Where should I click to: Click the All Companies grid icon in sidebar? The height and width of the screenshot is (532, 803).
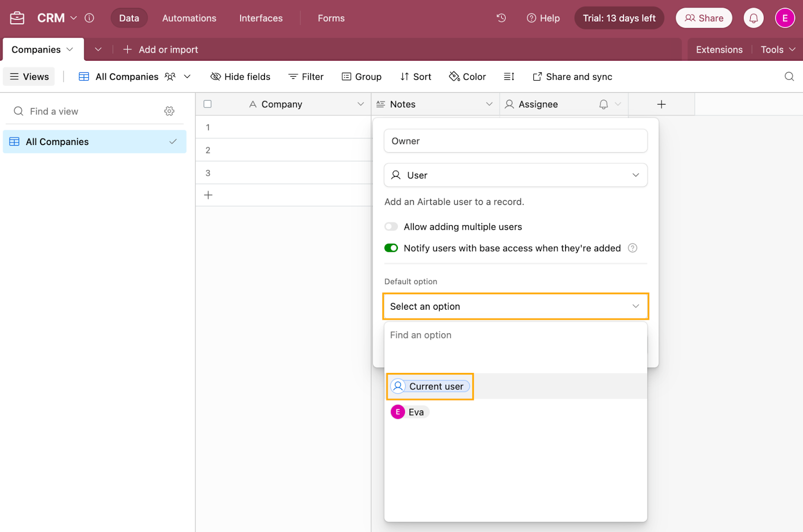point(15,142)
